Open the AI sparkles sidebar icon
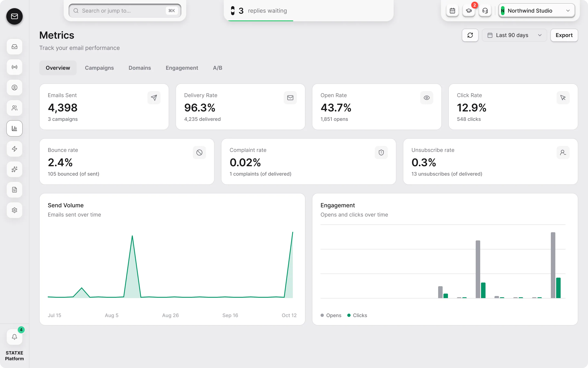Viewport: 588px width, 368px height. (14, 169)
